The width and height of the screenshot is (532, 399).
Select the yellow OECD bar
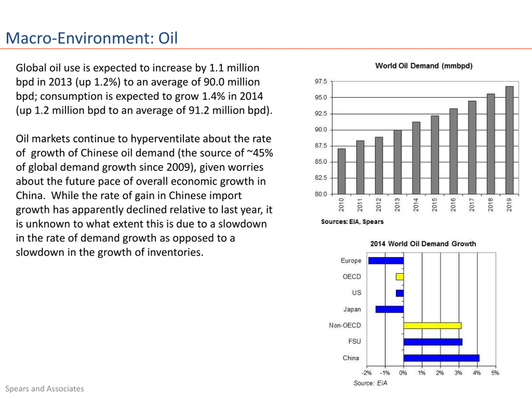(400, 277)
